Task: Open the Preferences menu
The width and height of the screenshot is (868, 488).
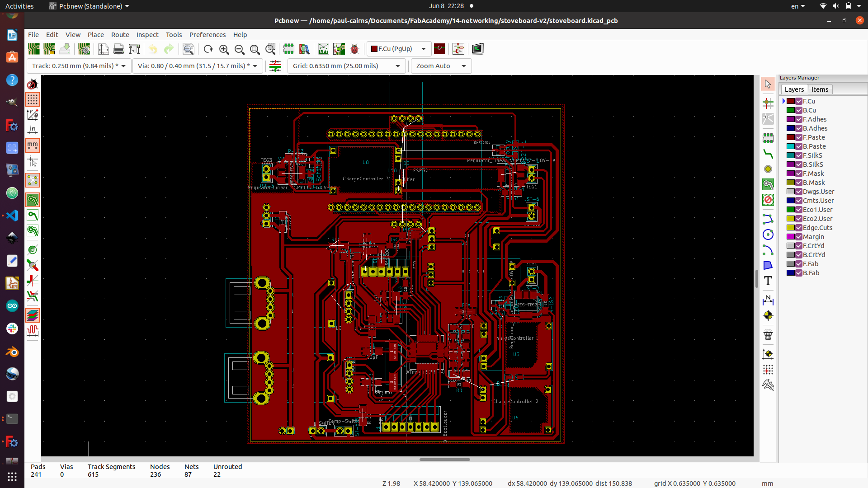Action: (x=208, y=35)
